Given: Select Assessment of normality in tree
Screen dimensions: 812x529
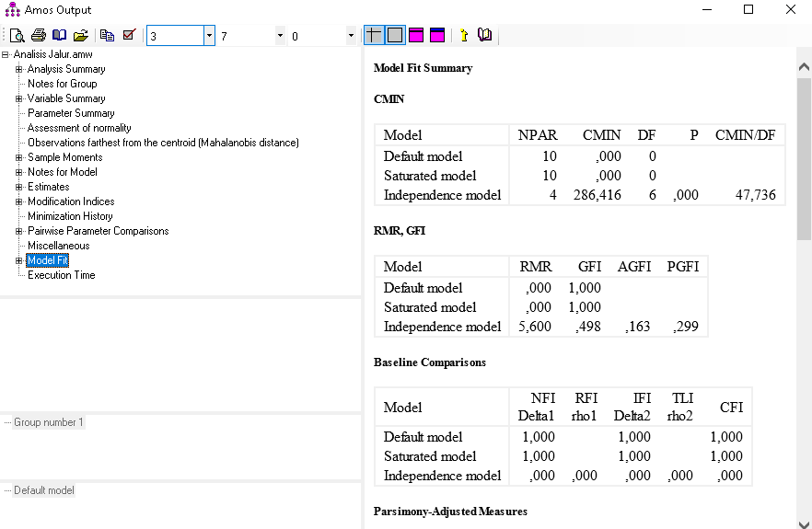Looking at the screenshot, I should point(79,128).
